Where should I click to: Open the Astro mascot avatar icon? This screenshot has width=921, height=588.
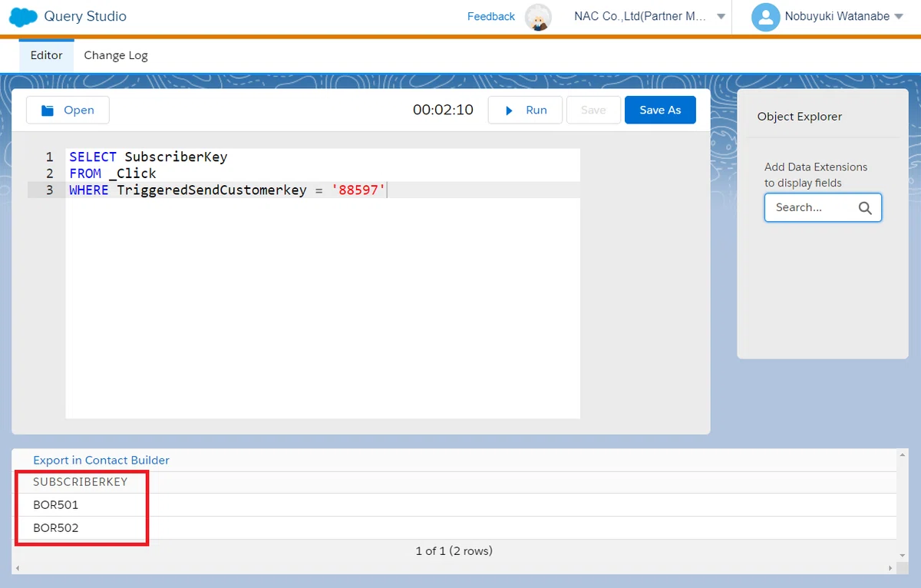pyautogui.click(x=538, y=17)
